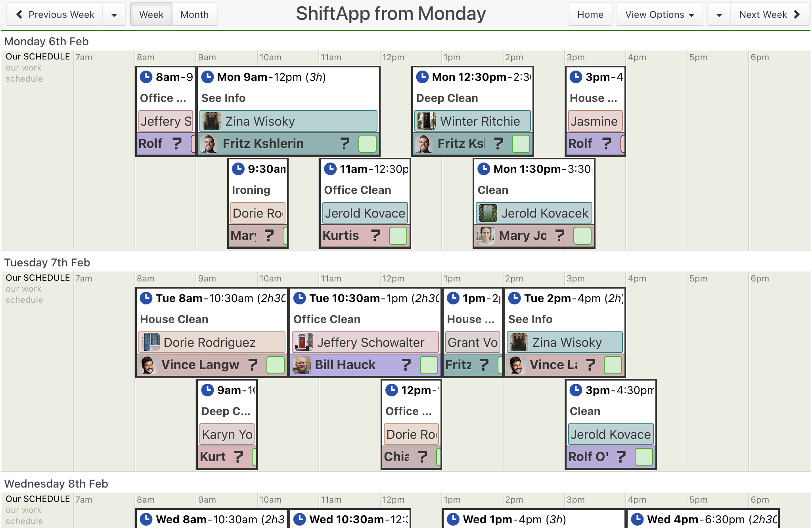
Task: Click clock icon on Tue 2pm-4pm shift
Action: (x=514, y=298)
